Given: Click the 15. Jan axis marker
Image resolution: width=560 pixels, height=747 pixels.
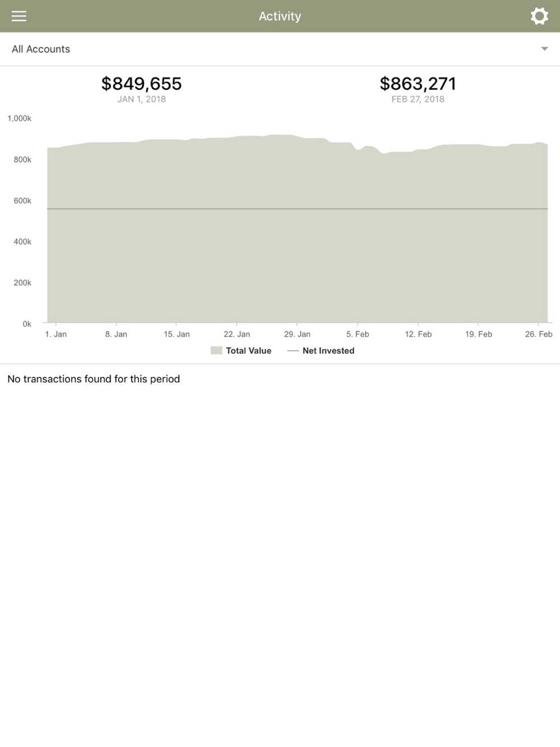Looking at the screenshot, I should pos(176,334).
